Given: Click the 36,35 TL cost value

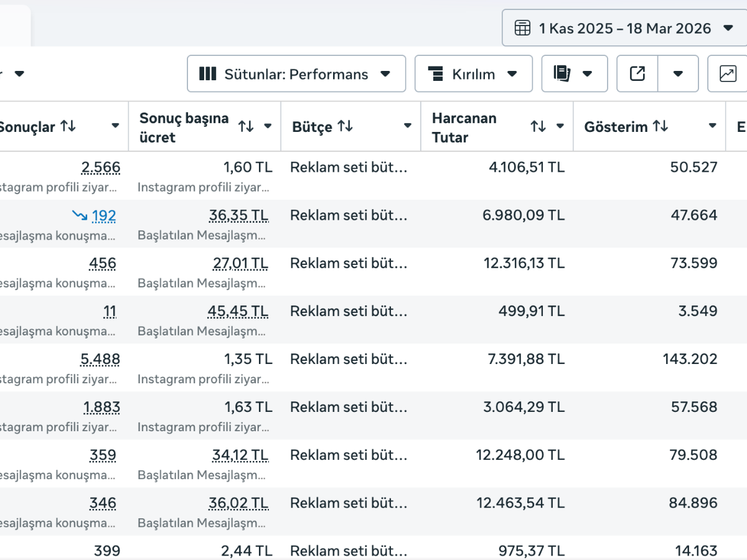Looking at the screenshot, I should (x=238, y=216).
